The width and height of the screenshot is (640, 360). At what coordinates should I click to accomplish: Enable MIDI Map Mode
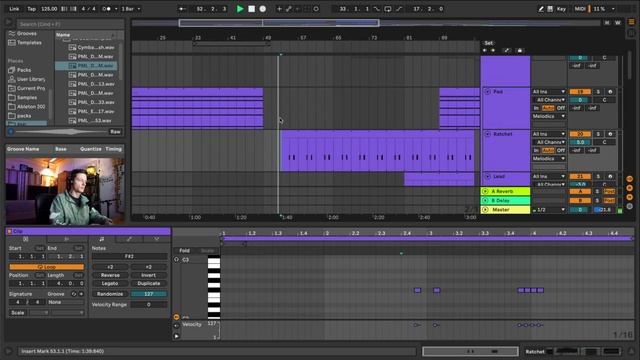580,9
